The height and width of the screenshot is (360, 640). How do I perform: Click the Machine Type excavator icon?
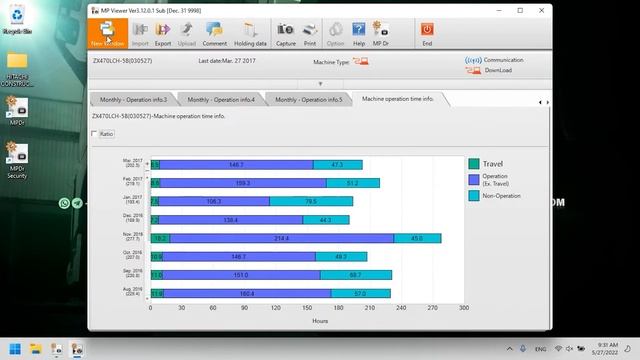[x=361, y=62]
